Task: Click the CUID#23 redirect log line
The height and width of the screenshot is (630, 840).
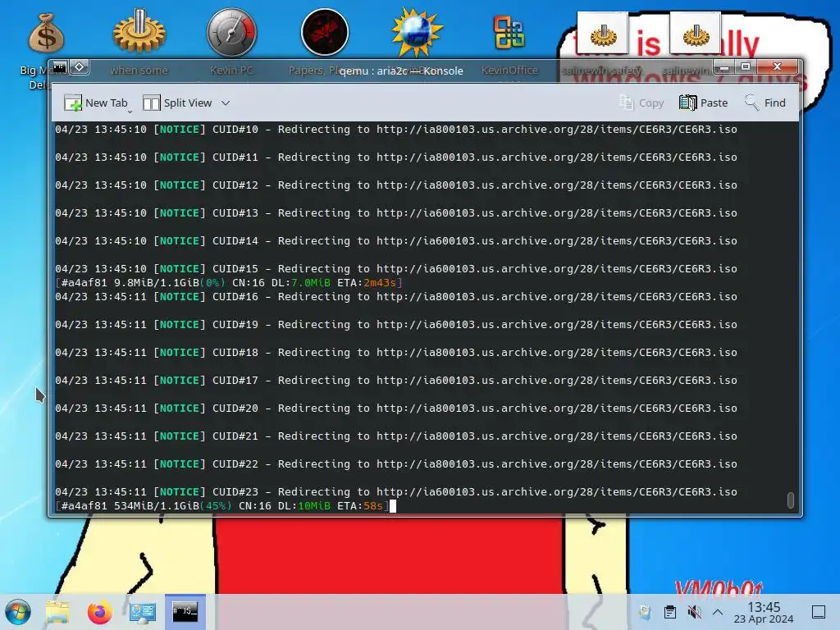Action: (x=396, y=491)
